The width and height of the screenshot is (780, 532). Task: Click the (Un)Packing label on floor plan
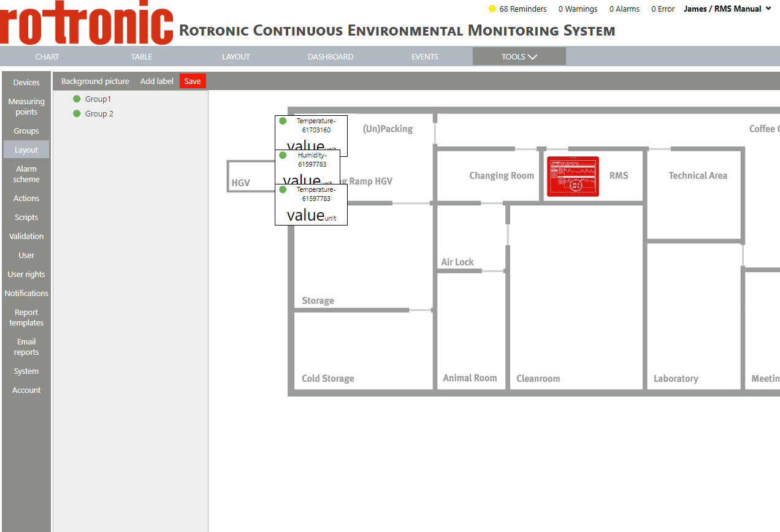click(x=388, y=129)
